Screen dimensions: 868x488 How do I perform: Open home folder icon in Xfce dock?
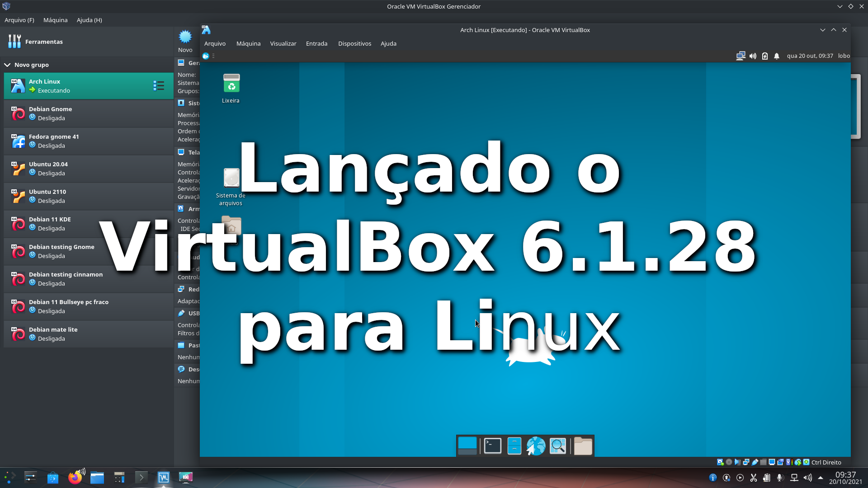[x=583, y=446]
